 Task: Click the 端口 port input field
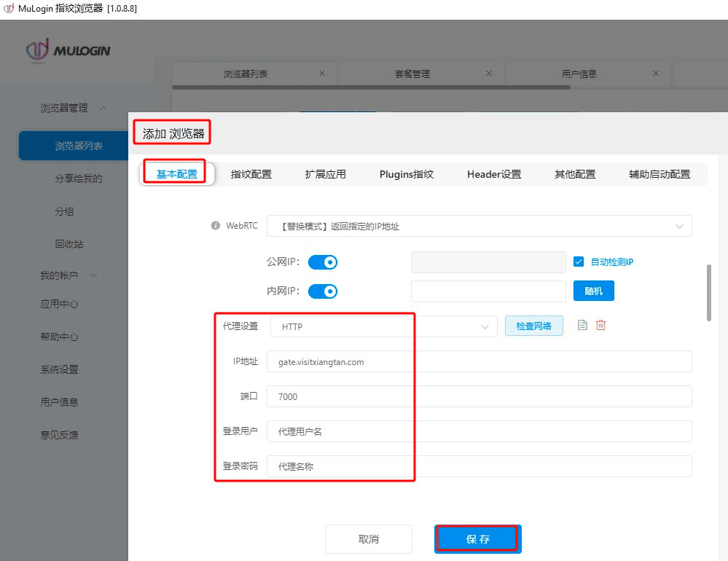click(x=479, y=396)
